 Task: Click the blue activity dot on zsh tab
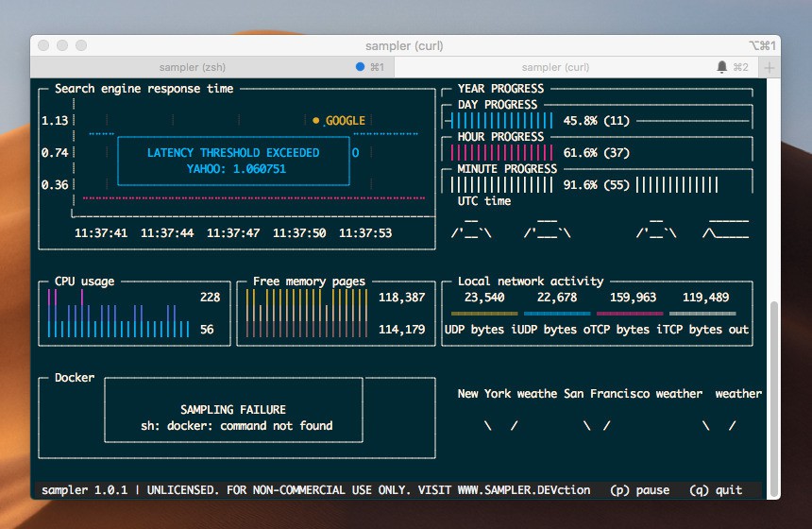tap(360, 67)
